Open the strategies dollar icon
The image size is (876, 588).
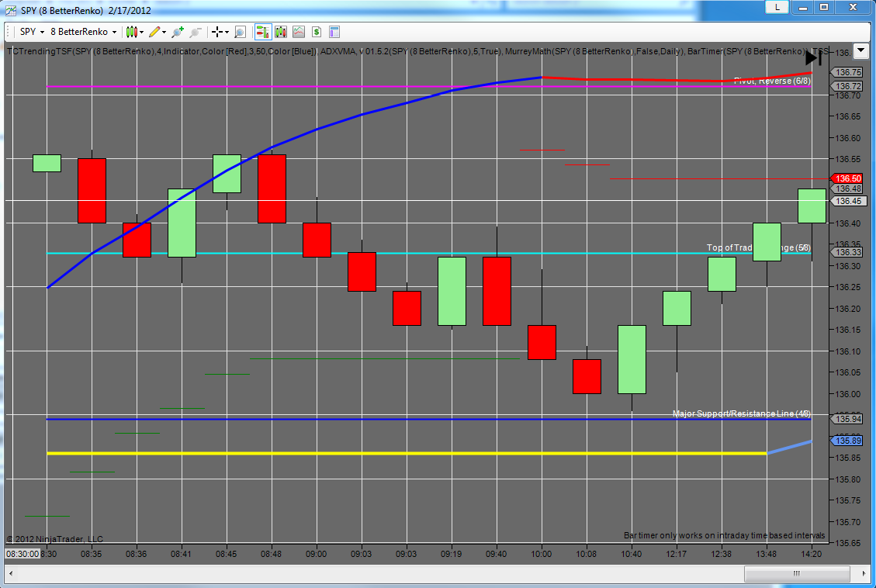[x=317, y=32]
